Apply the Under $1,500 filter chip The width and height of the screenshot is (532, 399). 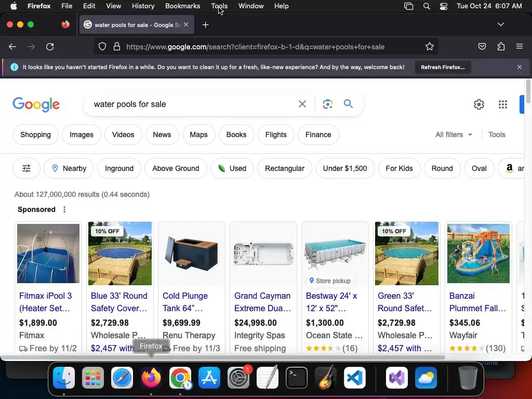[x=345, y=168]
